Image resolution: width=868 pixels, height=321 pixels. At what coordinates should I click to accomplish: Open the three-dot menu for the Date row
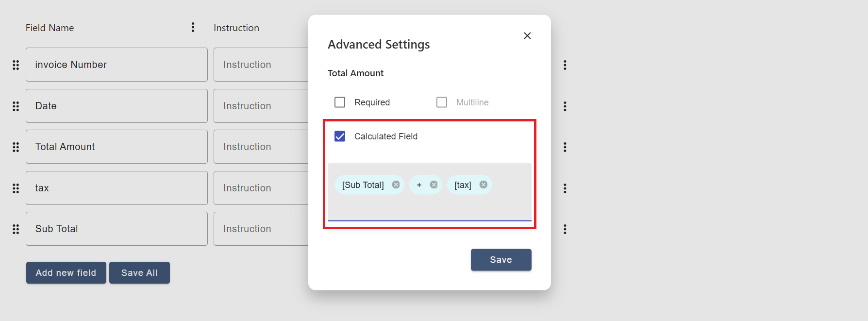coord(565,106)
